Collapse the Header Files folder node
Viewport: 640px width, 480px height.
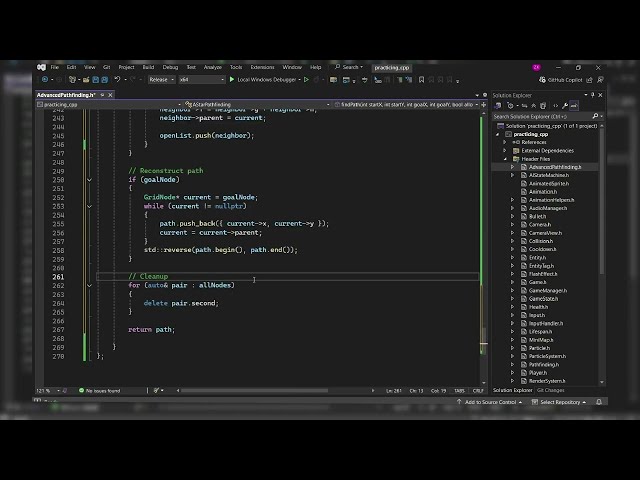point(505,158)
